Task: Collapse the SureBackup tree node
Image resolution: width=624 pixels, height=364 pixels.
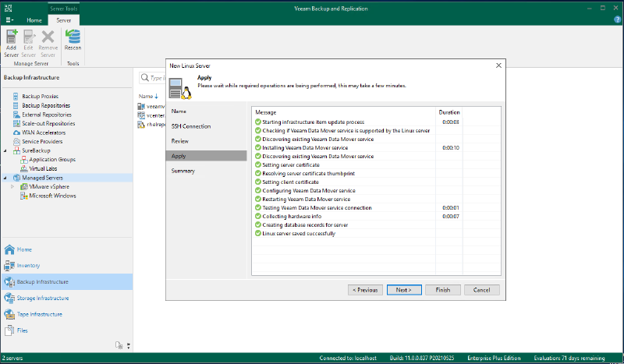Action: (x=5, y=150)
